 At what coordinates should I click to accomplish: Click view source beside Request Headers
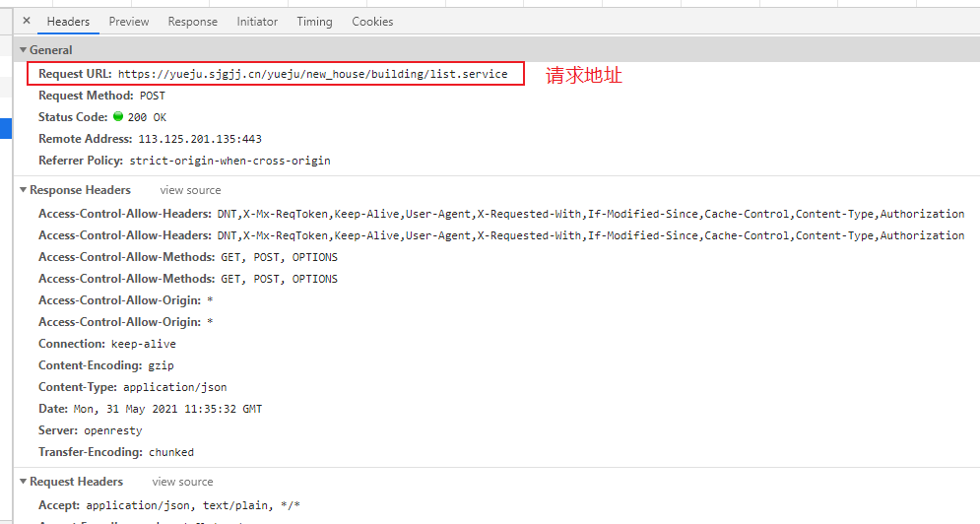click(182, 482)
